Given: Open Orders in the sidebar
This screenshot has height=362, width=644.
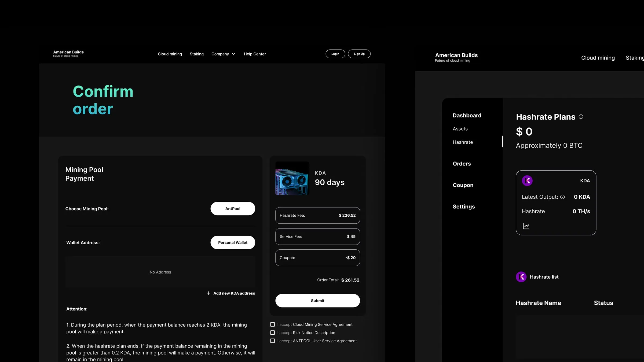Looking at the screenshot, I should (462, 164).
